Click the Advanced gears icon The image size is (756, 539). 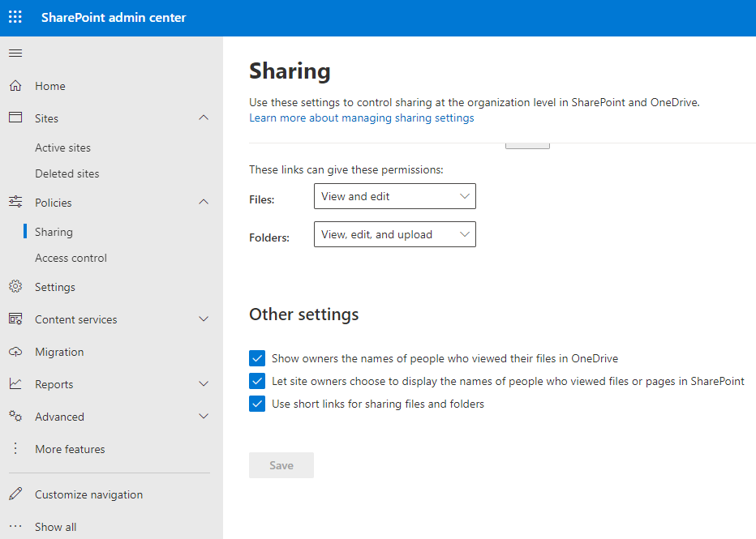15,416
